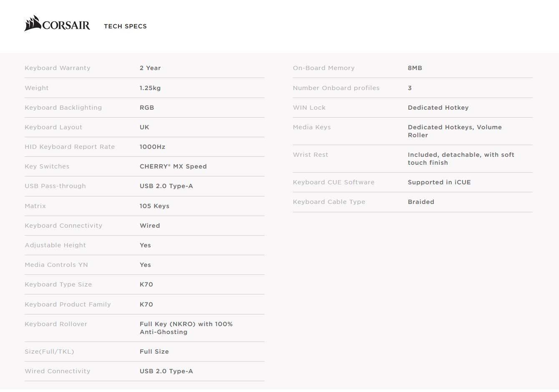Image resolution: width=559 pixels, height=392 pixels.
Task: Click the 'K70' value for Keyboard Type Size
Action: (x=146, y=284)
